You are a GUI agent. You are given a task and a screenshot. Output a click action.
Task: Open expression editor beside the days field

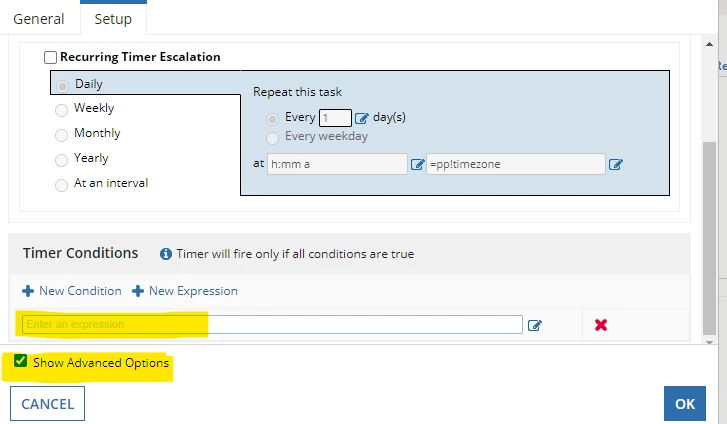tap(362, 118)
